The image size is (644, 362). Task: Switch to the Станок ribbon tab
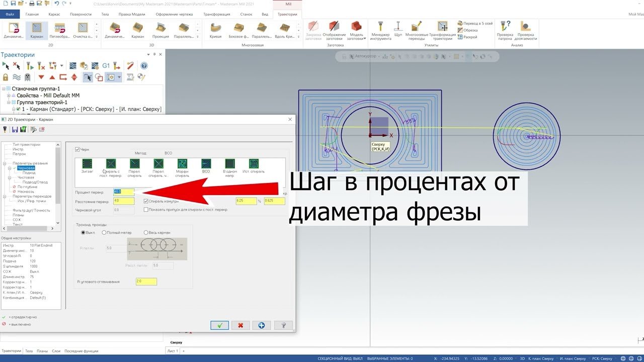[247, 14]
